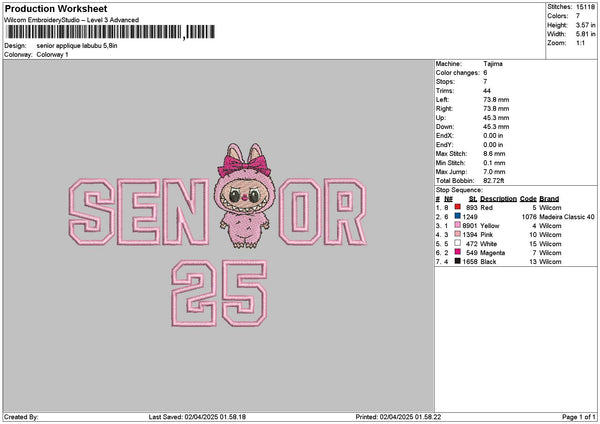The height and width of the screenshot is (424, 600).
Task: Click the Stitches value 15118
Action: point(585,7)
